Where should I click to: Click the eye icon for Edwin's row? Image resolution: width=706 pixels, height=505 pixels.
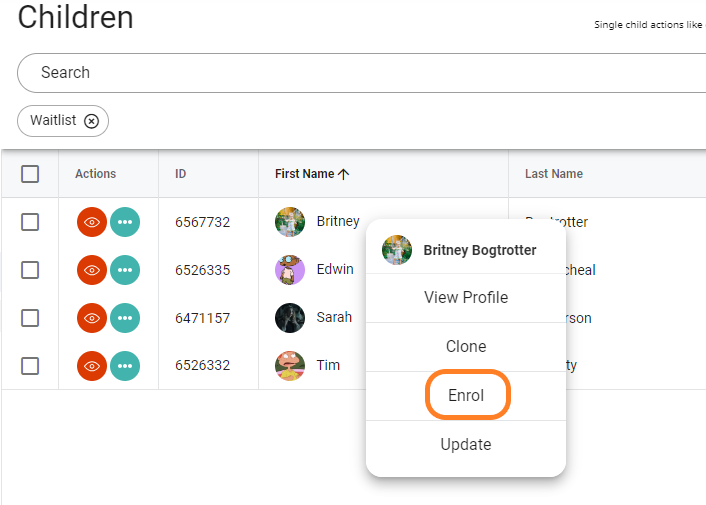point(92,270)
